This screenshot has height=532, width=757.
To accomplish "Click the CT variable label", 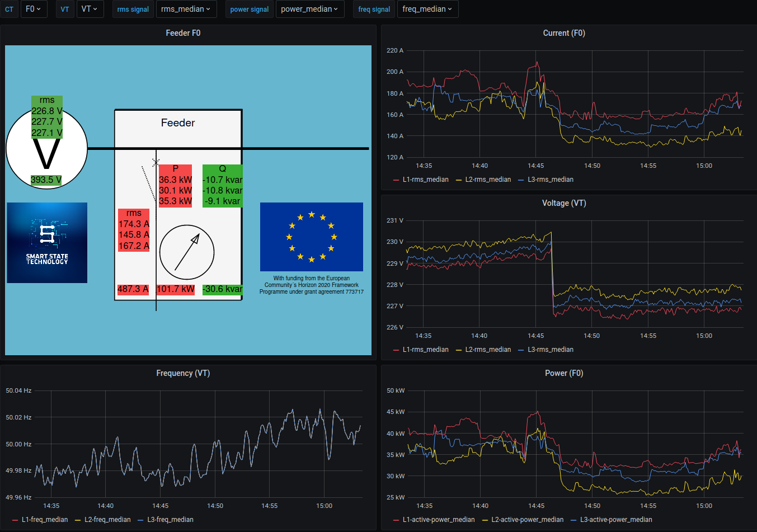I will pyautogui.click(x=9, y=9).
